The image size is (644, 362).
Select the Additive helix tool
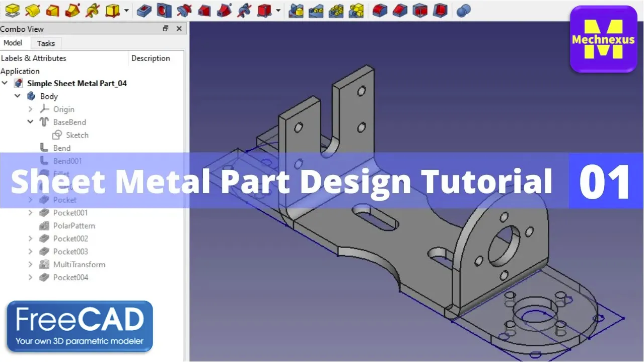click(93, 10)
